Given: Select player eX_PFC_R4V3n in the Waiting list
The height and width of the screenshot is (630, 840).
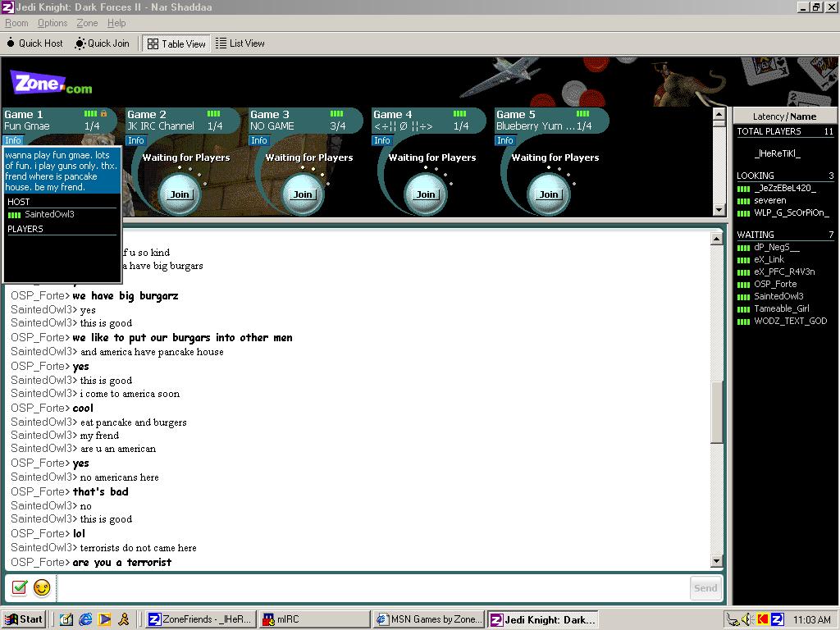Looking at the screenshot, I should coord(784,272).
